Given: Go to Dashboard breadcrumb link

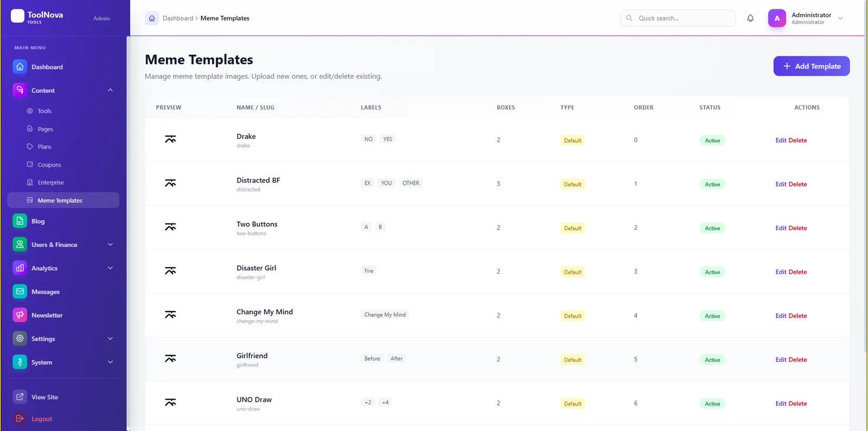Looking at the screenshot, I should (x=178, y=18).
